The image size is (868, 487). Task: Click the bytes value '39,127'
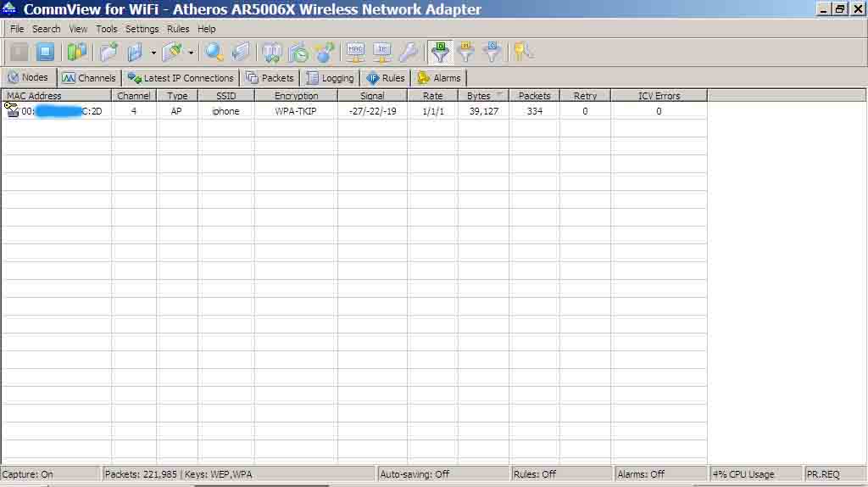point(484,111)
